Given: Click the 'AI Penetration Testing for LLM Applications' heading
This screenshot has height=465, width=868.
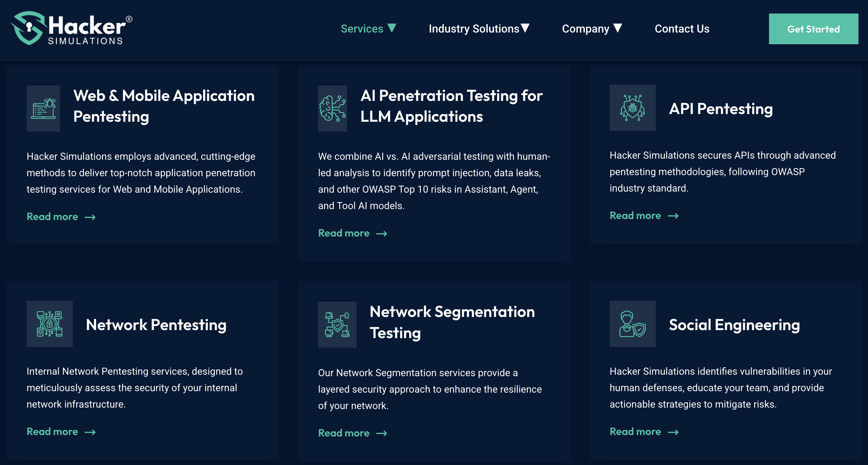Looking at the screenshot, I should pyautogui.click(x=452, y=106).
